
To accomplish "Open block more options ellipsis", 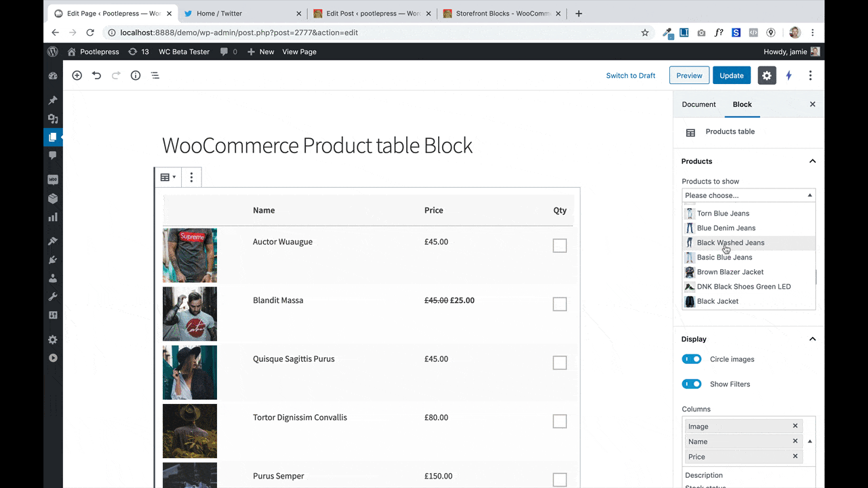I will pos(191,178).
